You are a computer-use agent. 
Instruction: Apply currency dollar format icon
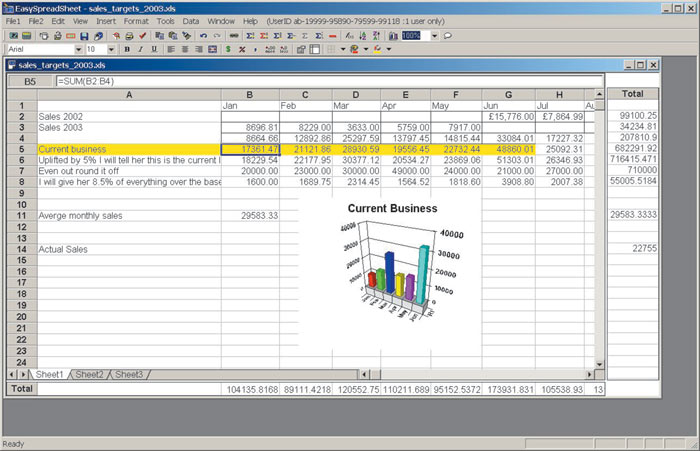click(x=229, y=49)
